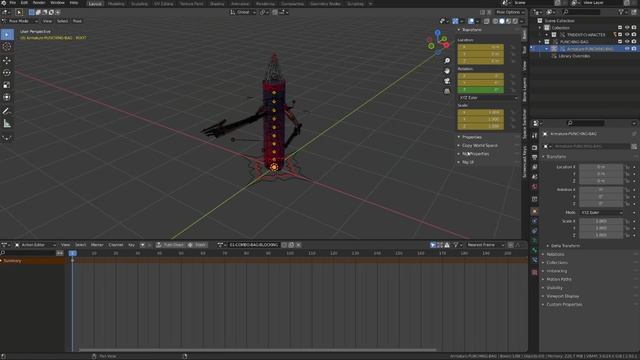This screenshot has width=640, height=360.
Task: Toggle render camera icon for Collection row
Action: tap(634, 28)
